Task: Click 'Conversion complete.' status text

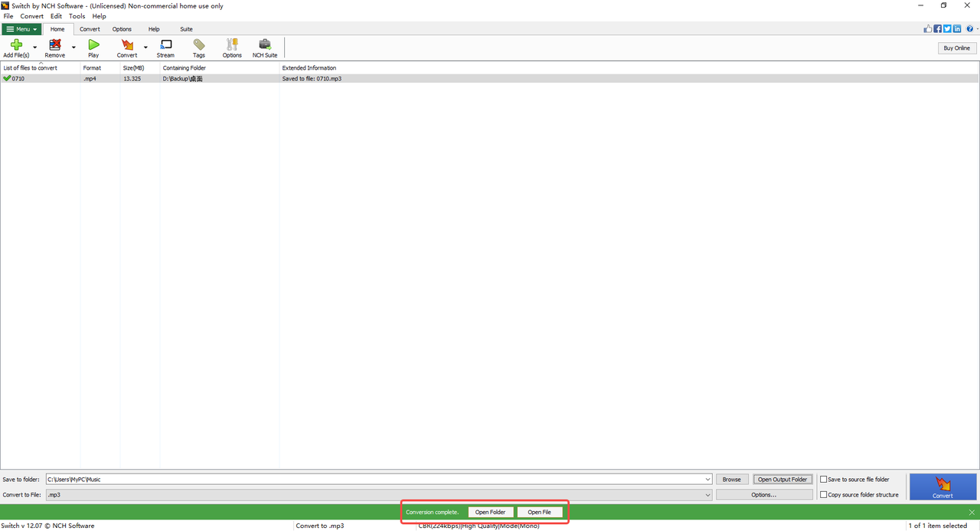Action: pyautogui.click(x=432, y=512)
